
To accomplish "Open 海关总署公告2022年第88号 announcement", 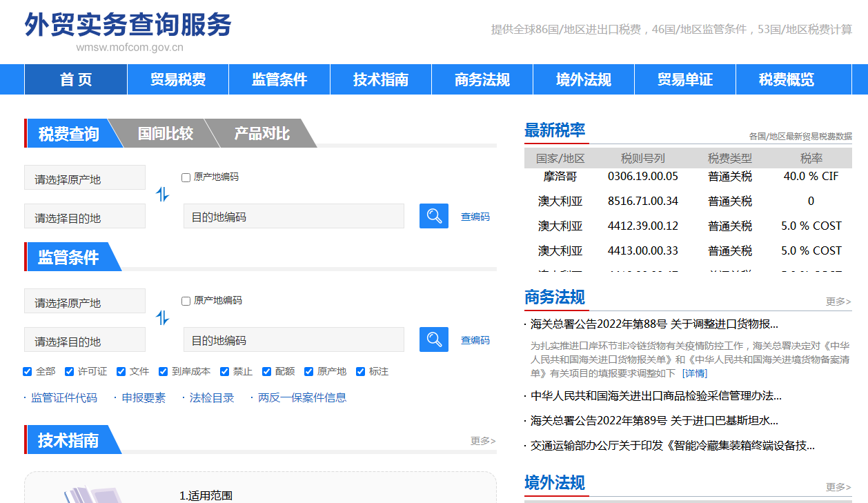I will [x=654, y=324].
